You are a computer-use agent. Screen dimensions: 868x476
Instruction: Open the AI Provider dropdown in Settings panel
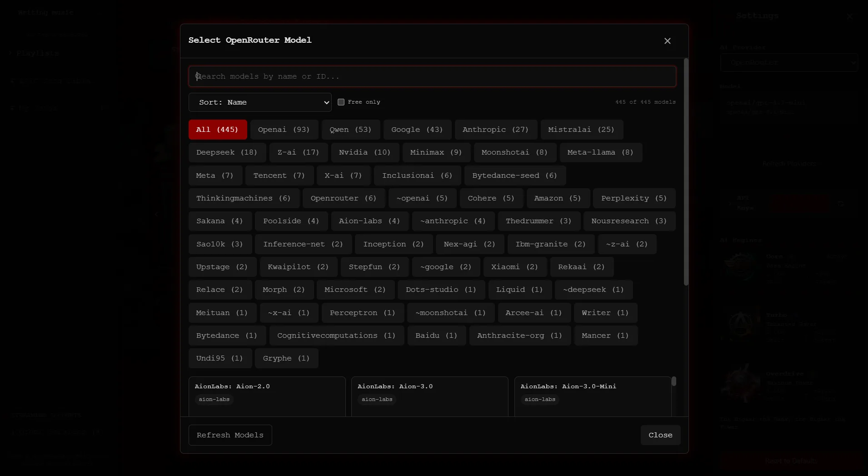pyautogui.click(x=789, y=62)
